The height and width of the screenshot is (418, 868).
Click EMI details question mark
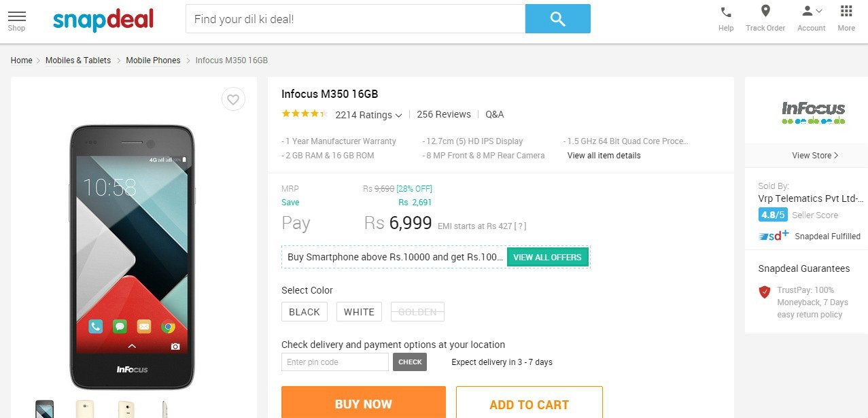click(x=520, y=226)
